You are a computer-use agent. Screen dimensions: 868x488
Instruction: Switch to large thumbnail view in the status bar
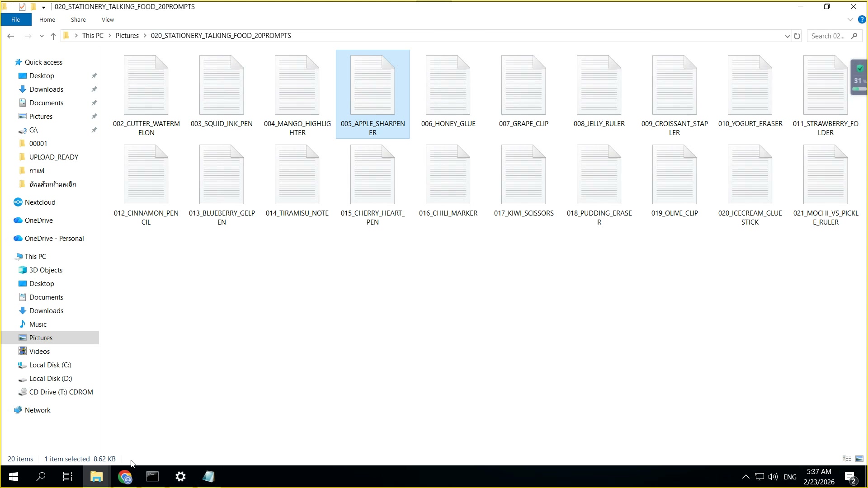(859, 459)
